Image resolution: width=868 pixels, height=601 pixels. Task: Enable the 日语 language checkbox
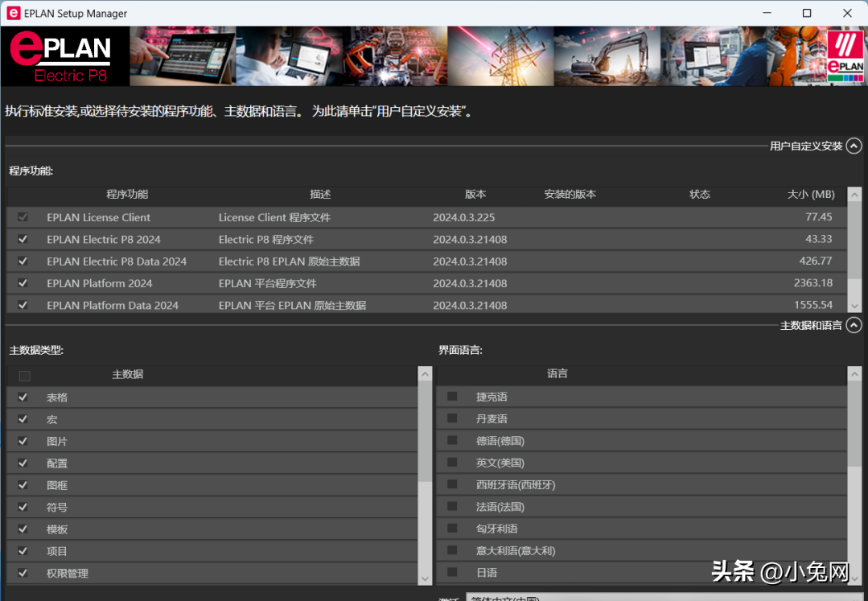(452, 572)
